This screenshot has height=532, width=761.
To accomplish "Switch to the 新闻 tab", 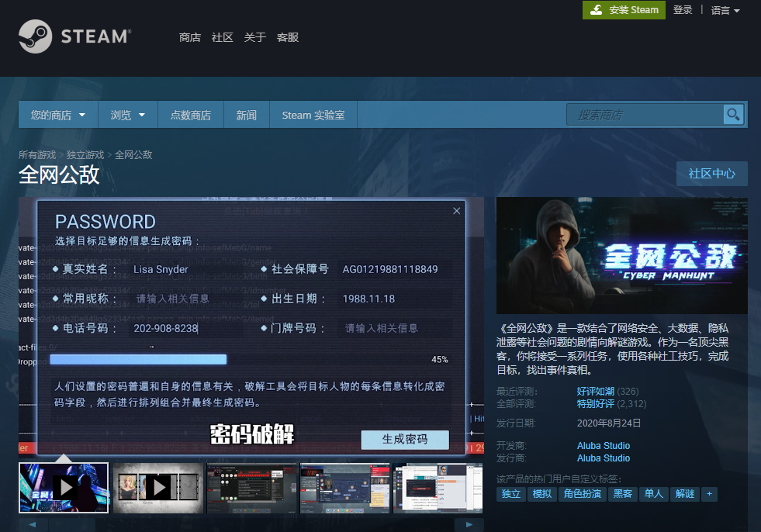I will (x=246, y=114).
